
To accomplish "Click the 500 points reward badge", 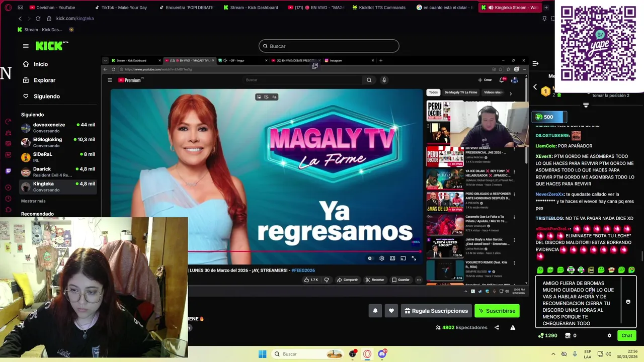I will pos(549,117).
